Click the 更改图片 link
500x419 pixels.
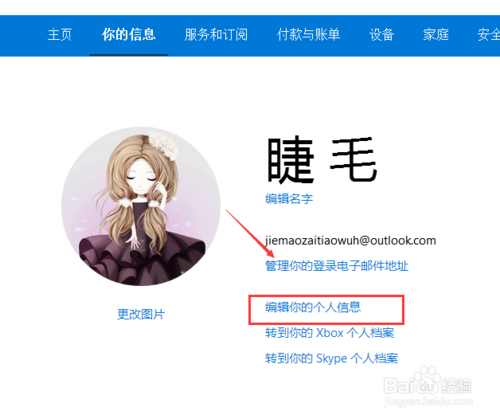pos(141,314)
